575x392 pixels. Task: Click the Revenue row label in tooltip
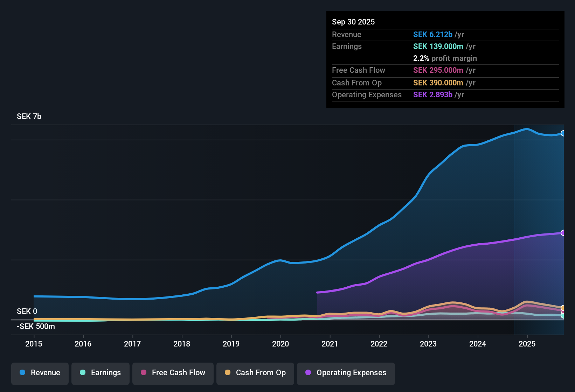pyautogui.click(x=347, y=34)
